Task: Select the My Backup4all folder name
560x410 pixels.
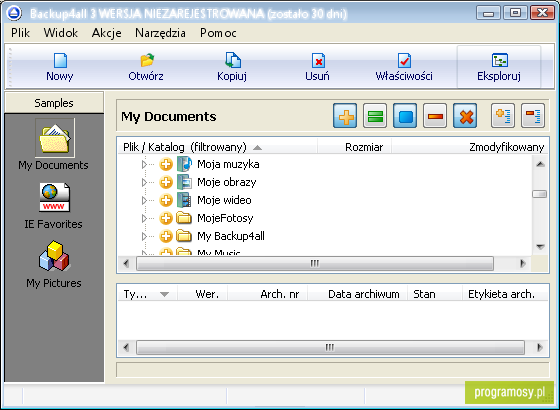Action: pos(231,236)
